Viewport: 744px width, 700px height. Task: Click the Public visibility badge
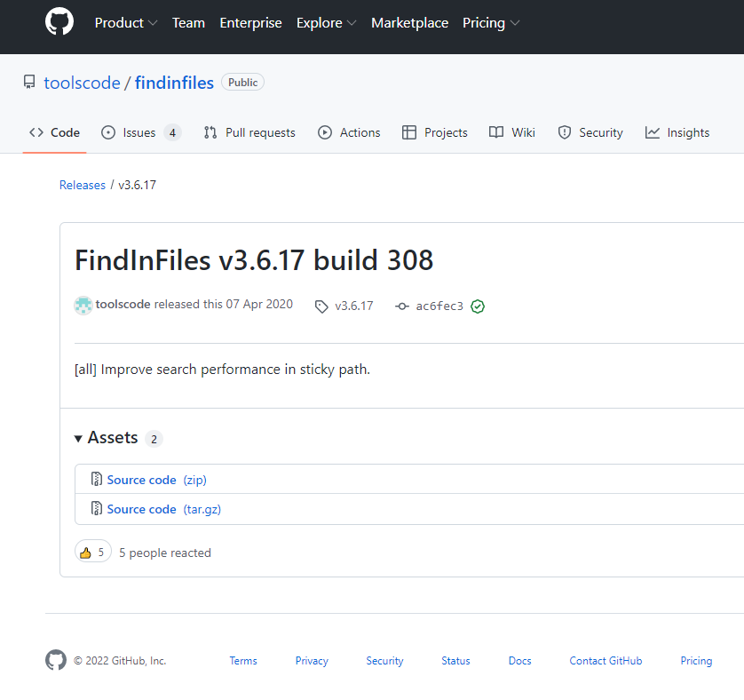point(242,82)
